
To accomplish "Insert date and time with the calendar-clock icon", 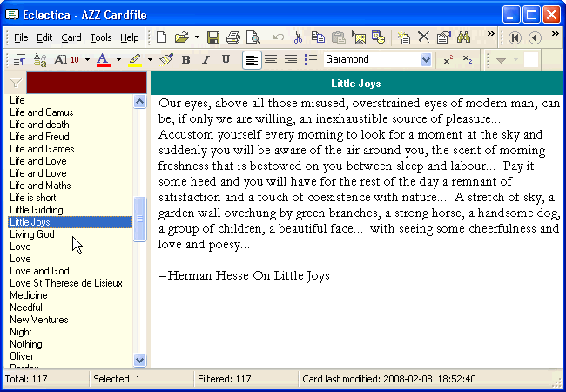I will (x=378, y=37).
